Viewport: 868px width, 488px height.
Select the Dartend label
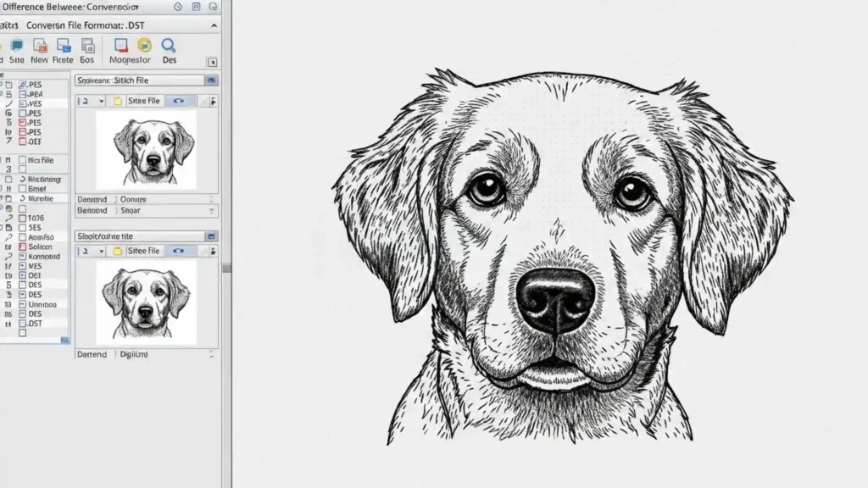pyautogui.click(x=92, y=354)
